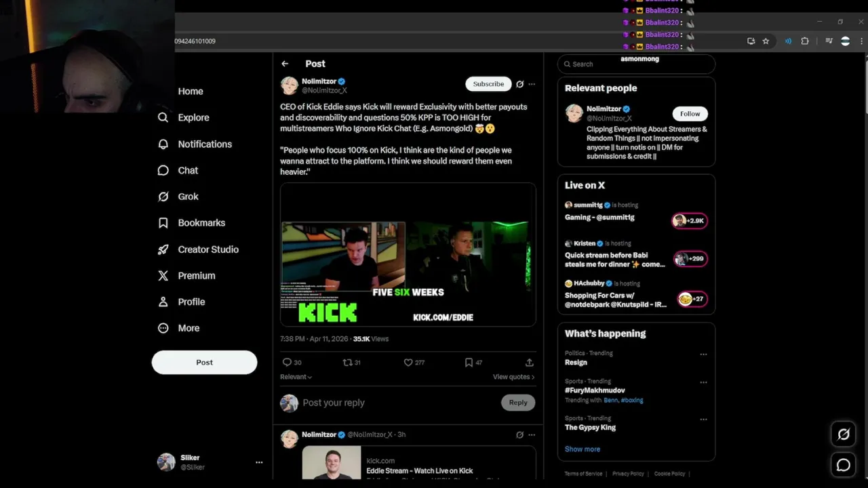
Task: Click the Grok icon in sidebar
Action: [x=163, y=197]
